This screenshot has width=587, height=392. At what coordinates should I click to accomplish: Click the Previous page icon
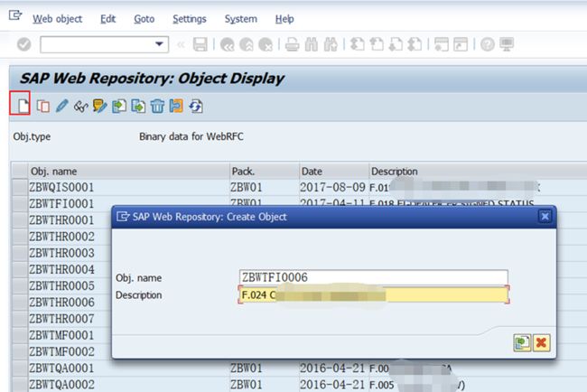[x=377, y=44]
